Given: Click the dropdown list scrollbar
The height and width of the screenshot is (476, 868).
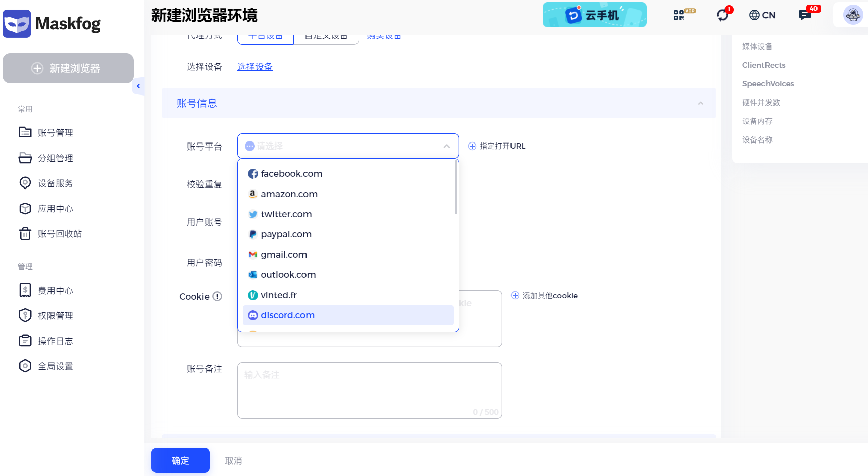Looking at the screenshot, I should pos(456,187).
